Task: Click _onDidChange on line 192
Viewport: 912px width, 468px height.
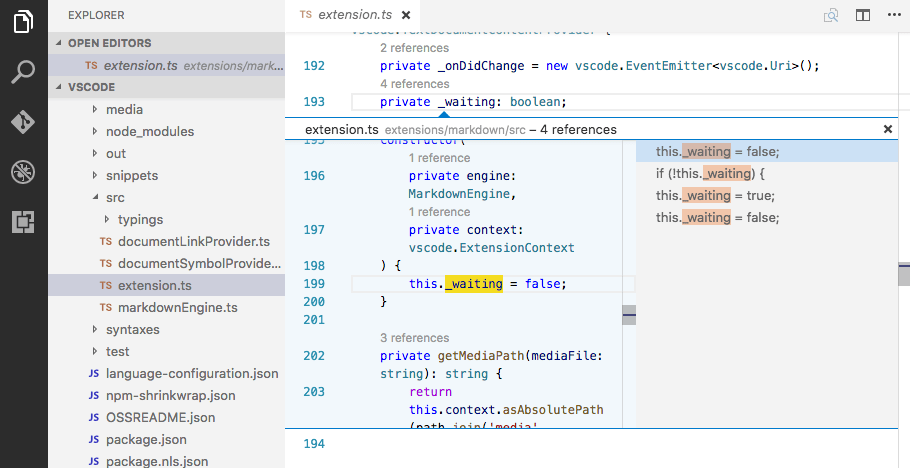Action: [x=481, y=66]
